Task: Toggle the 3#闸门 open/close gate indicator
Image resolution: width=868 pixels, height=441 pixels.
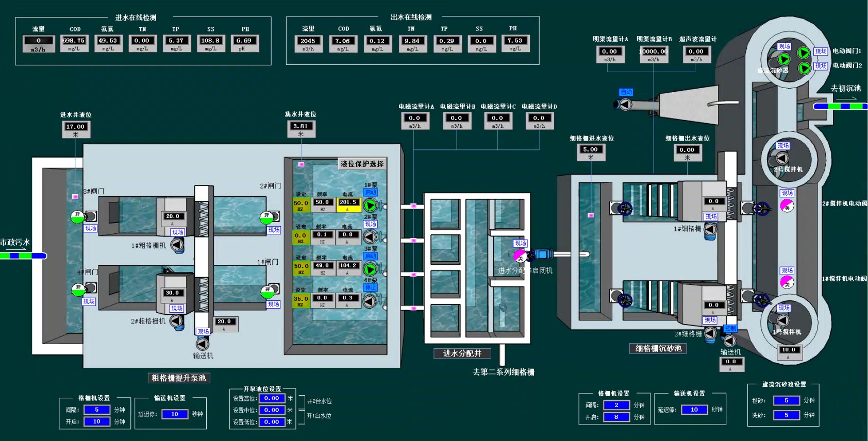Action: [78, 216]
